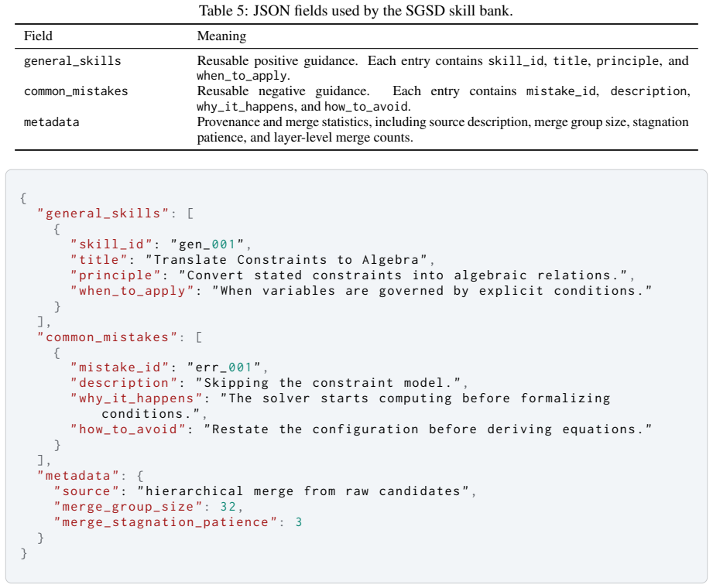This screenshot has height=588, width=713.
Task: Click the "metadata" key in code block
Action: point(78,476)
